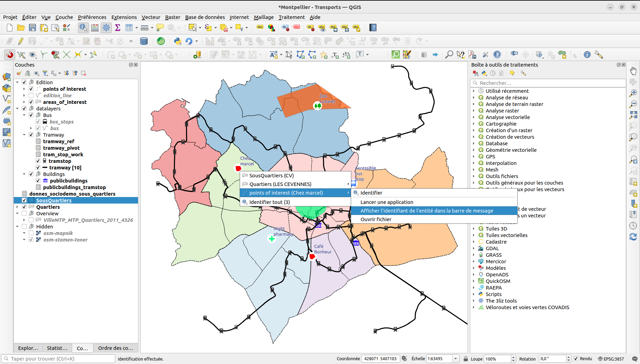The image size is (640, 364).
Task: Click the QuickOSM green magnifier icon
Action: pyautogui.click(x=396, y=55)
